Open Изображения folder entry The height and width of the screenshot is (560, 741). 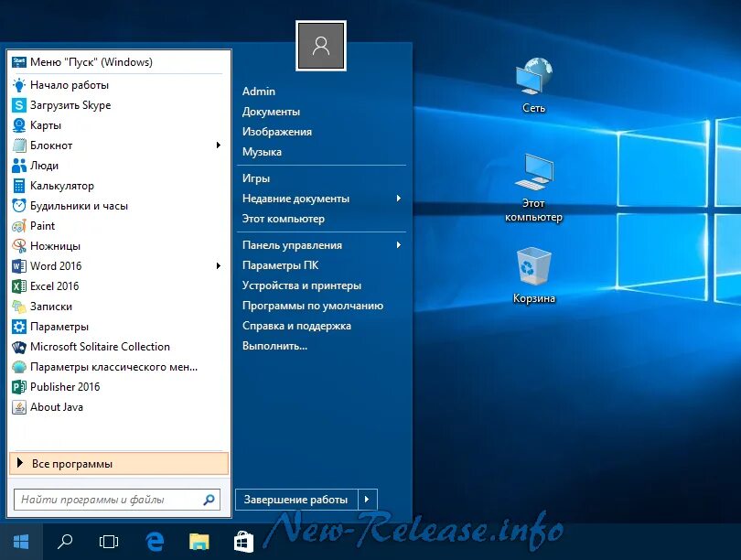pyautogui.click(x=277, y=132)
